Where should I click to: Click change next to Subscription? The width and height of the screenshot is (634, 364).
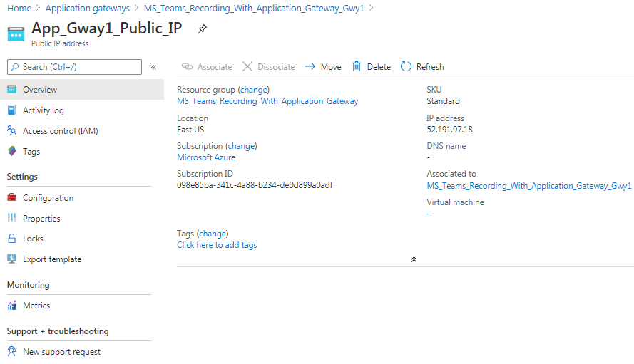241,146
